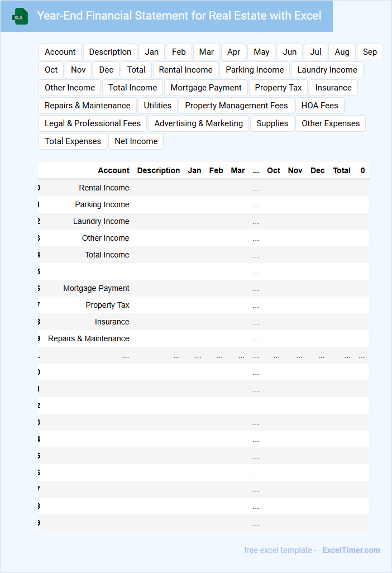Image resolution: width=392 pixels, height=573 pixels.
Task: Click the Feb tag
Action: point(179,52)
